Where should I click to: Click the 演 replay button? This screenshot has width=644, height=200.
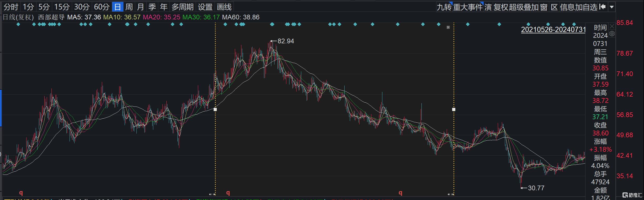coord(488,7)
